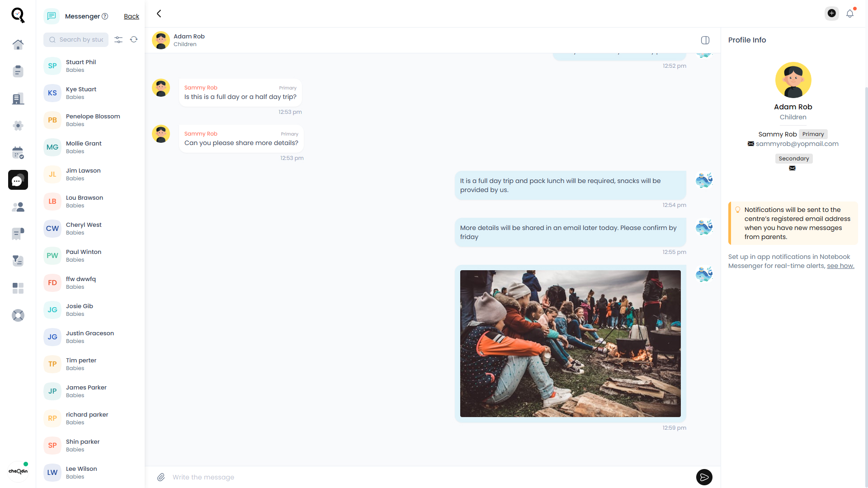Click the Write the message input
Image resolution: width=868 pixels, height=488 pixels.
[429, 477]
